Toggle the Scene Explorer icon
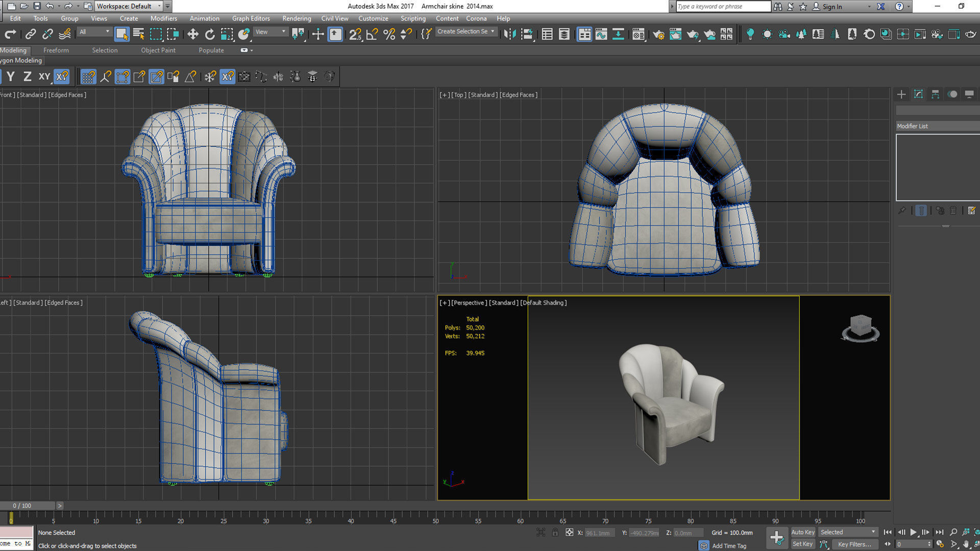Image resolution: width=980 pixels, height=551 pixels. click(x=547, y=34)
